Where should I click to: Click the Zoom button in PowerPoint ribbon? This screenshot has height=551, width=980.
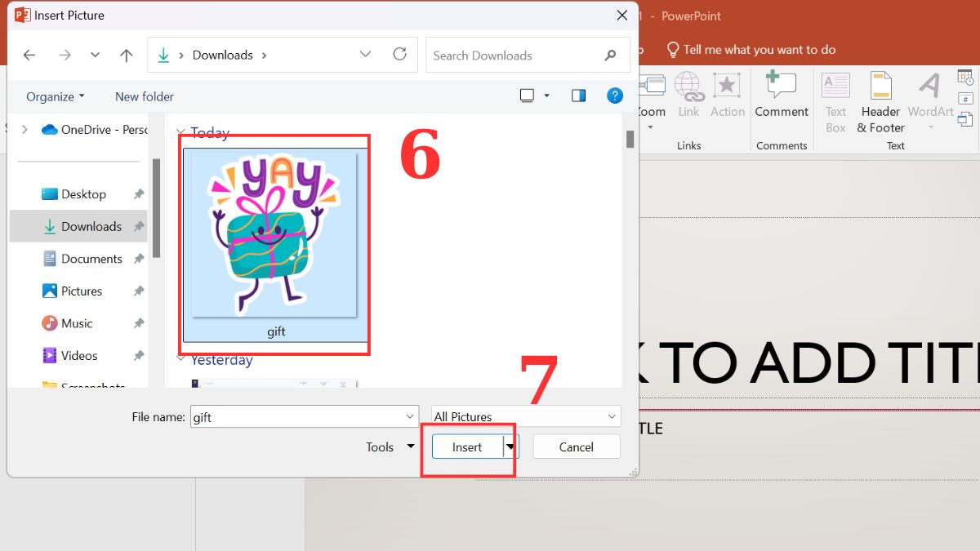(x=652, y=103)
